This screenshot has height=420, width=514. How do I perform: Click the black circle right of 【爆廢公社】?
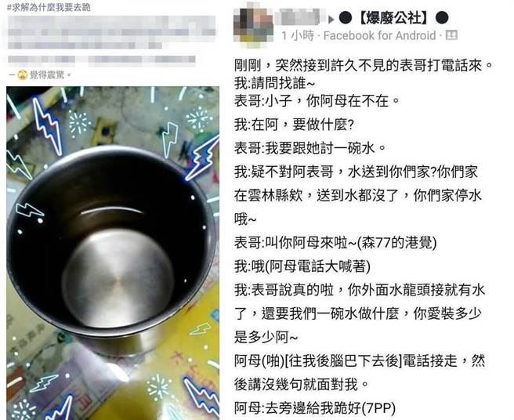[442, 18]
